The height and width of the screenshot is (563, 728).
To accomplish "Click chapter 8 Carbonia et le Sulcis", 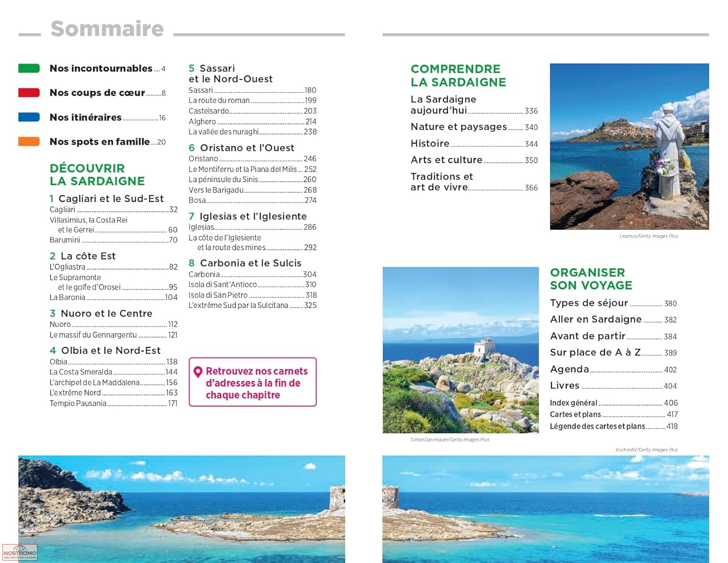I will tap(245, 263).
